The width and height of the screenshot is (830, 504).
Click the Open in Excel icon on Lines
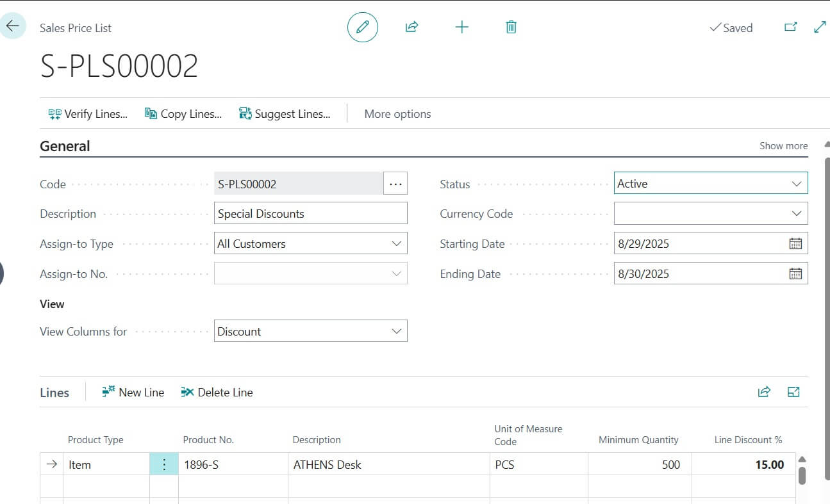point(793,391)
